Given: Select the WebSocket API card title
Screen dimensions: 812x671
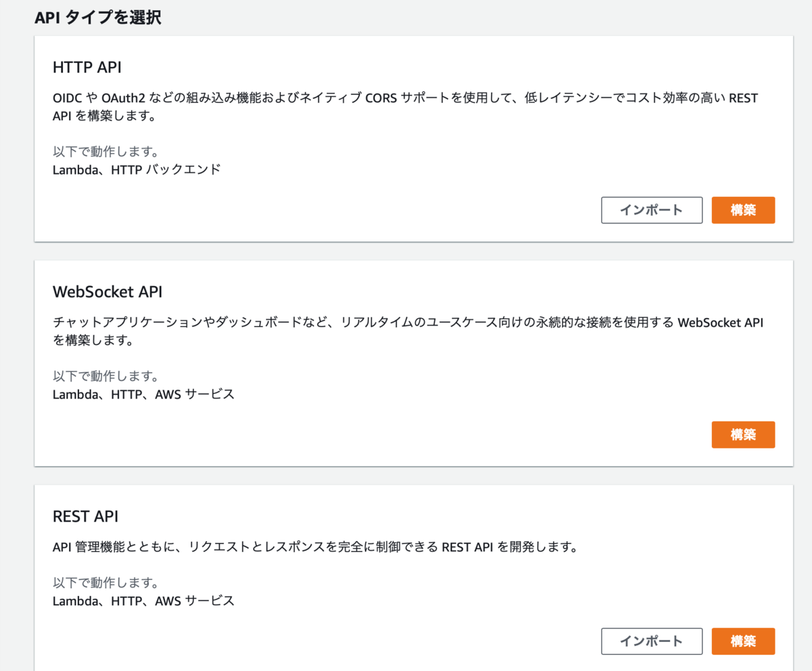Looking at the screenshot, I should coord(108,292).
